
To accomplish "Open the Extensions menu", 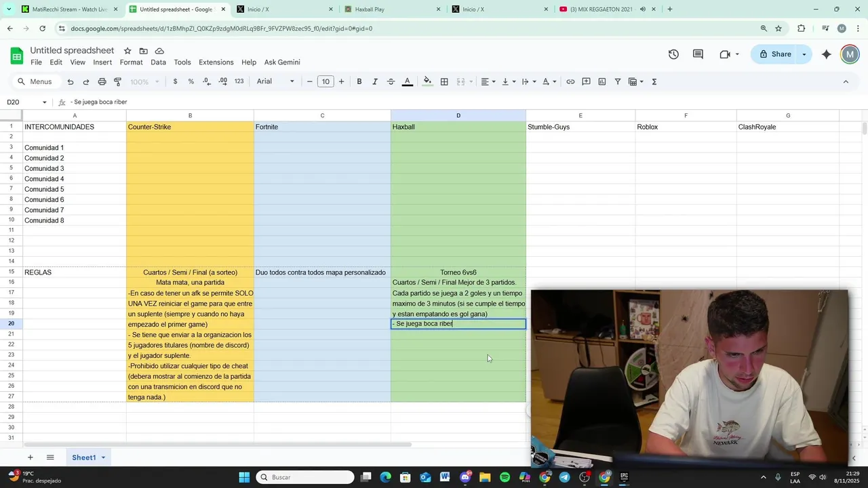I will click(x=216, y=62).
